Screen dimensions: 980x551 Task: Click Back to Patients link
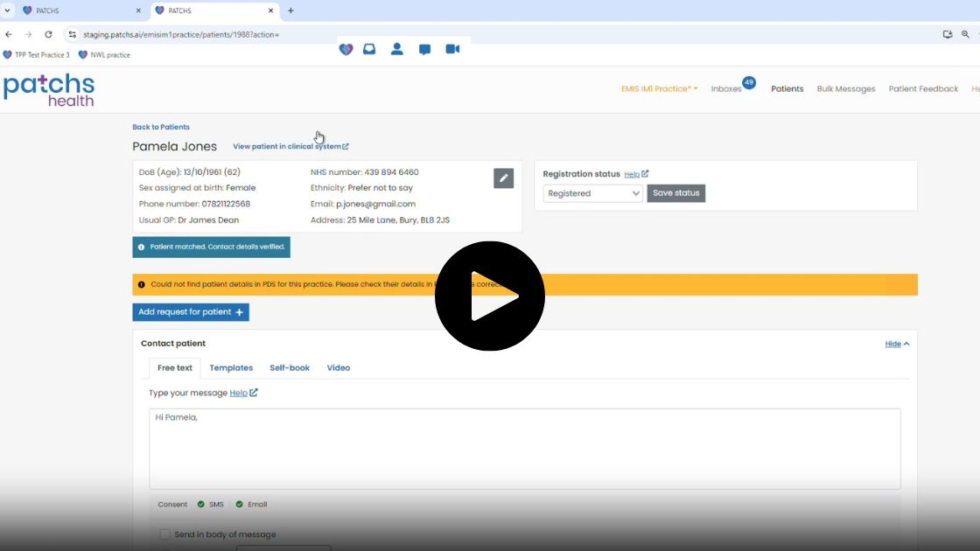[x=161, y=127]
